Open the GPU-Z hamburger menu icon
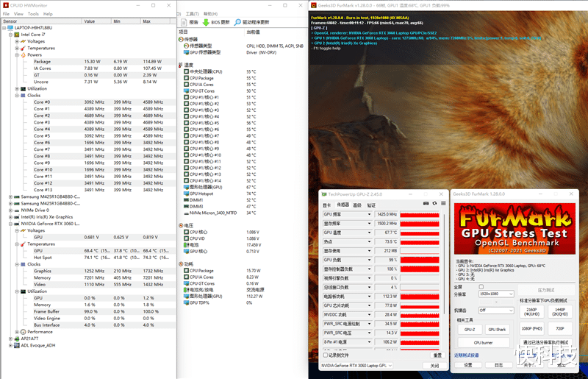Image resolution: width=588 pixels, height=379 pixels. 443,204
